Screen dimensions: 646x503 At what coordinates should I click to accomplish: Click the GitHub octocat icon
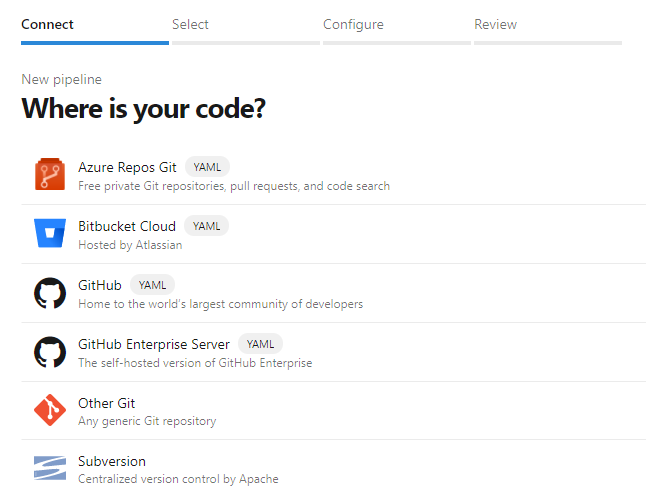50,293
